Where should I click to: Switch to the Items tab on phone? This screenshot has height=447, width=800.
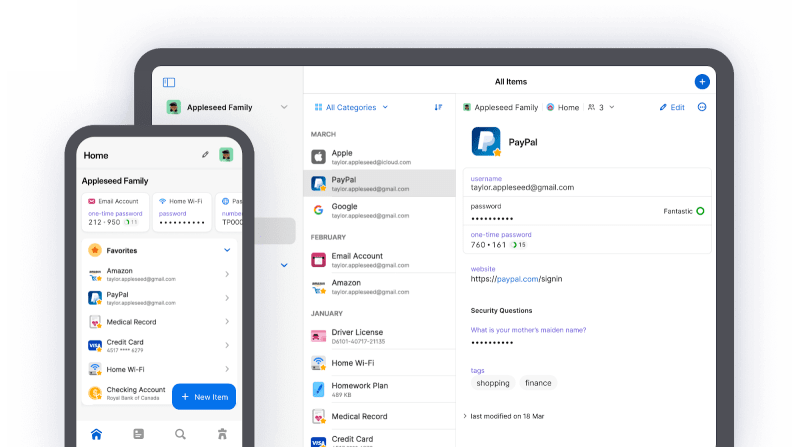[138, 434]
